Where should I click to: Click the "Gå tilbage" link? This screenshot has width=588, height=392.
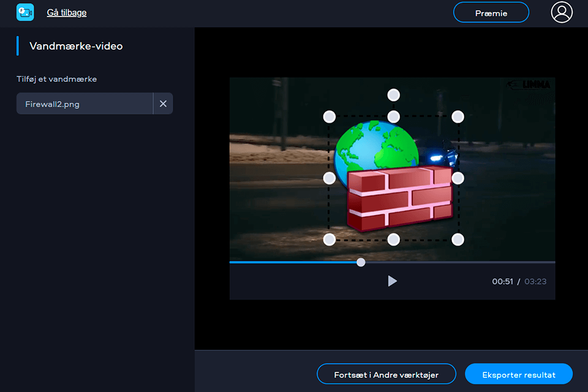point(66,12)
